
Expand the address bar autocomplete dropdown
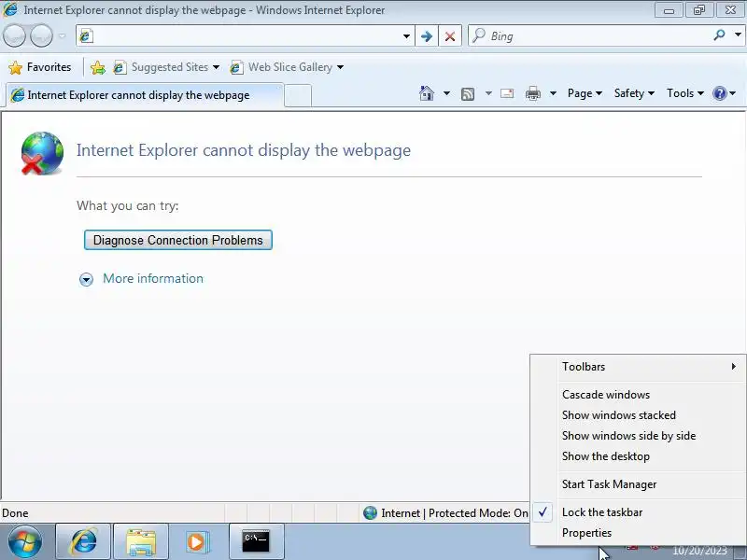tap(406, 36)
